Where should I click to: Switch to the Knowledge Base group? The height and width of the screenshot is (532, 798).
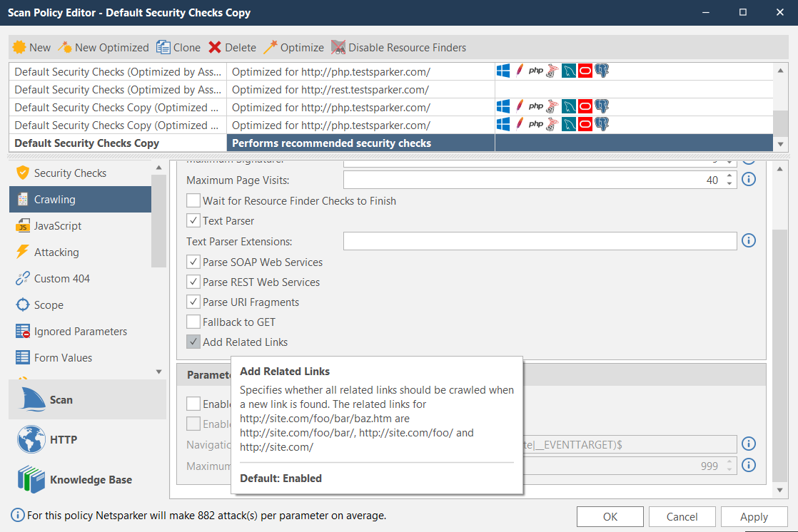90,480
